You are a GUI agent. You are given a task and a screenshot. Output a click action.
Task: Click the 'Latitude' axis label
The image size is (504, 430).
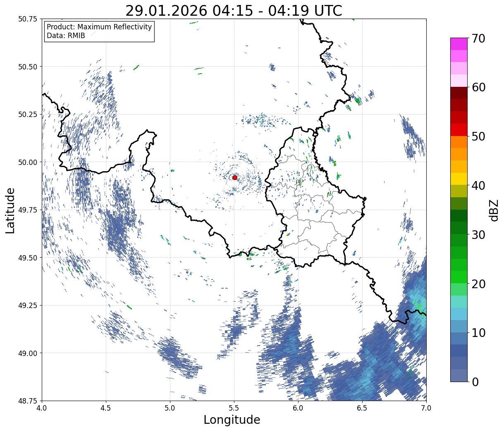[x=10, y=210]
